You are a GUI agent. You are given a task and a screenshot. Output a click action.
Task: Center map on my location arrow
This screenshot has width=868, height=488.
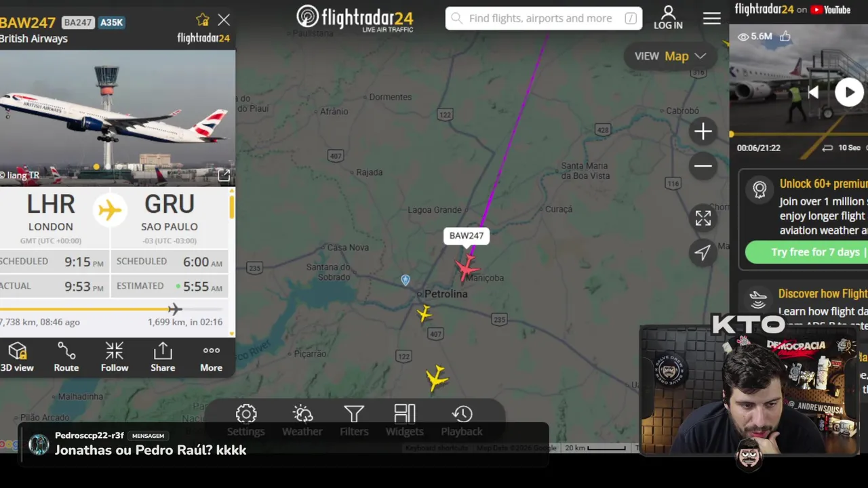click(x=703, y=253)
